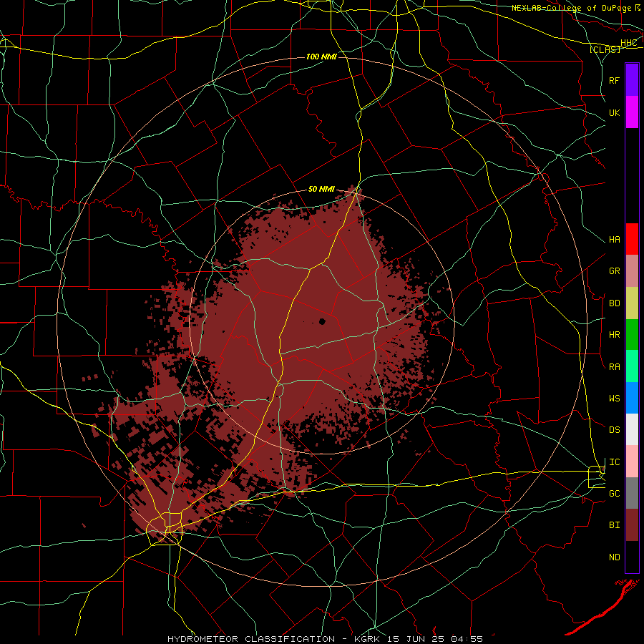The width and height of the screenshot is (644, 644).
Task: Click the "HYDROMETEOR CLASSIFICATION" caption text
Action: (x=251, y=639)
